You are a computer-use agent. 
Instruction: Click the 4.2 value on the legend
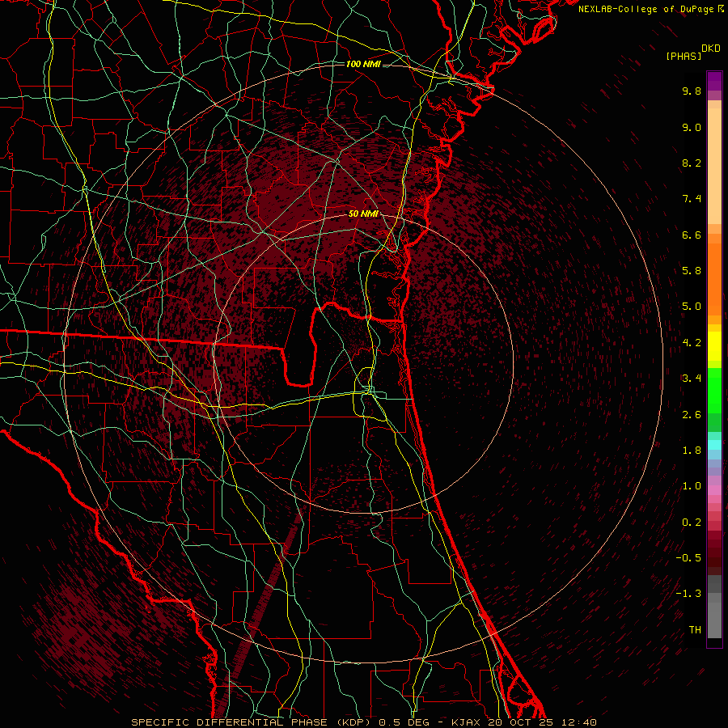tap(692, 343)
